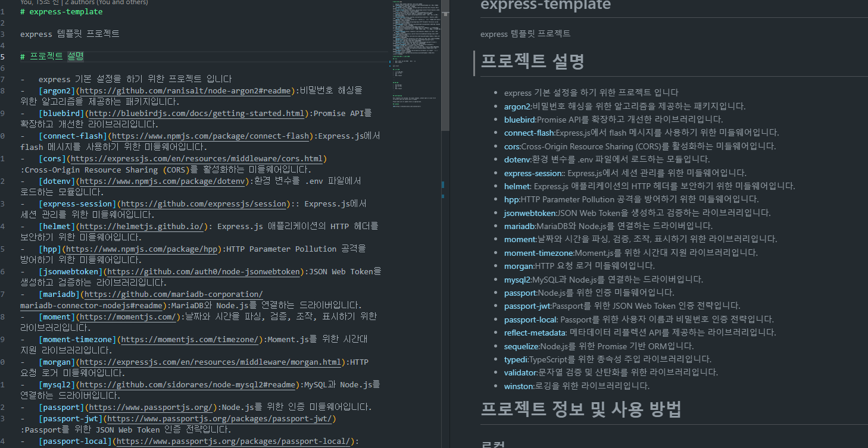Click the '프로젝트 정보 및 사용 방법' preview heading

point(580,409)
